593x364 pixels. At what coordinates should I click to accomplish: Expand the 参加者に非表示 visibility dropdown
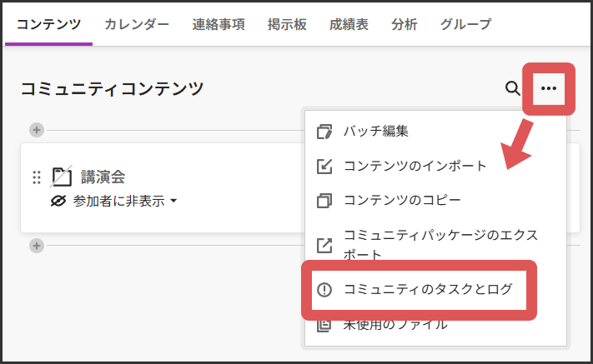(123, 201)
